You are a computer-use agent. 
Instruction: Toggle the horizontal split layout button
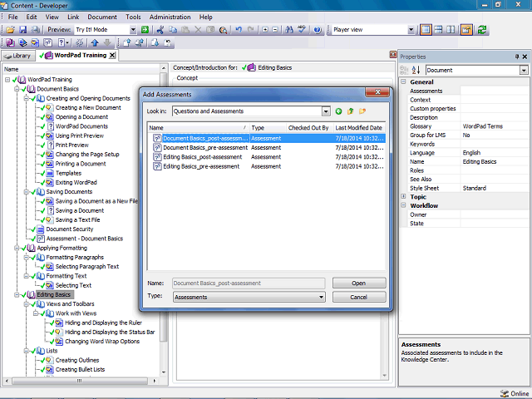438,30
